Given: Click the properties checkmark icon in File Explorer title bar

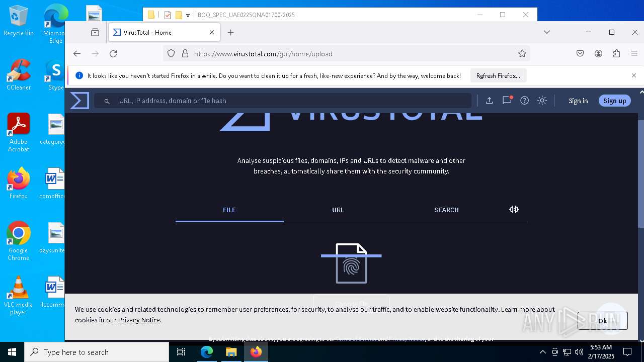Looking at the screenshot, I should 168,15.
